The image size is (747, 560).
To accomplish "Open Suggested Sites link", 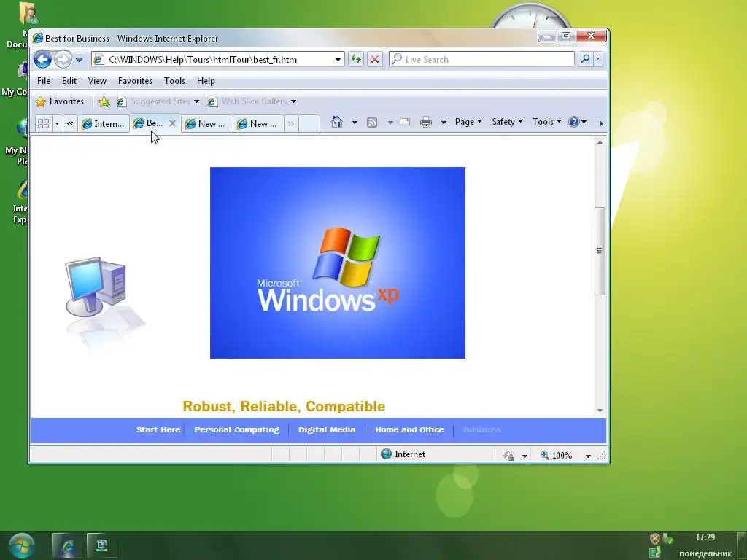I will point(160,101).
